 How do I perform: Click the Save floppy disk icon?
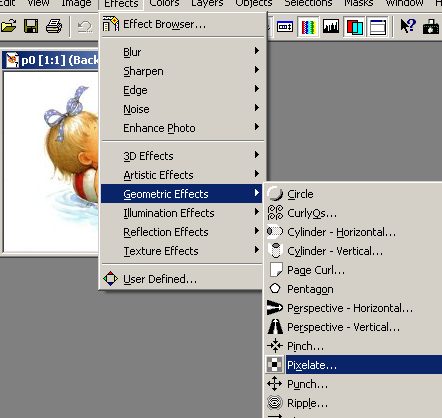click(x=31, y=26)
